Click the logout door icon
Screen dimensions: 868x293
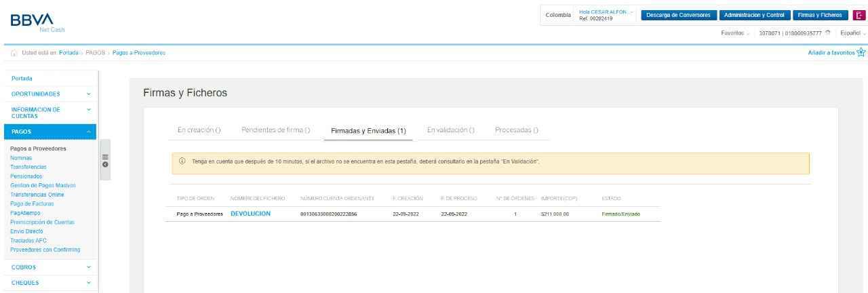tap(860, 16)
